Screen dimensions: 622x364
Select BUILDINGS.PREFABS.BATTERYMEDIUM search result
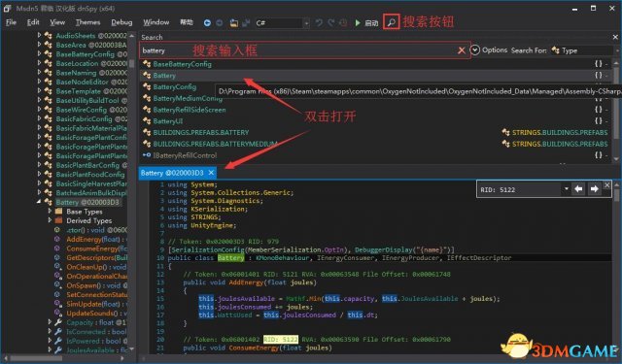[x=215, y=145]
